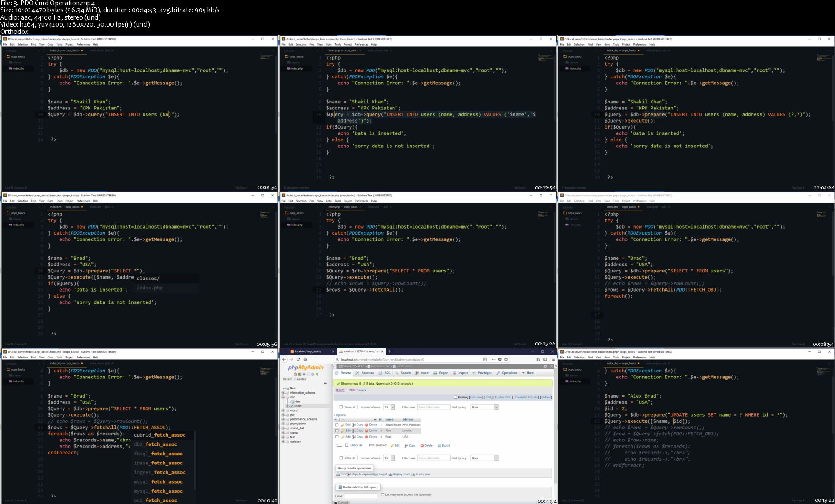This screenshot has height=504, width=835.
Task: Expand the wallstant database node
Action: pos(284,441)
